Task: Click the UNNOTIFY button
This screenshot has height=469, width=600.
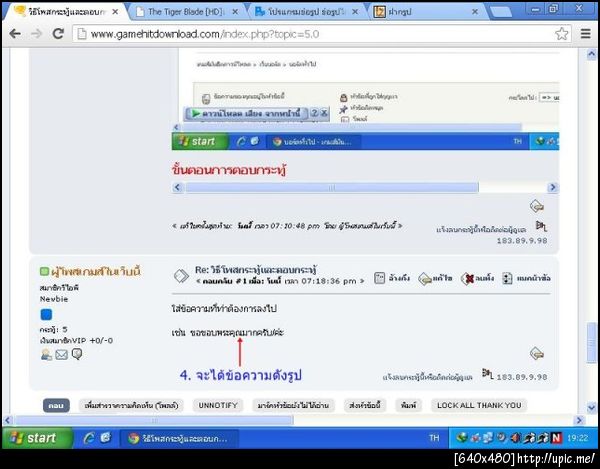Action: point(218,405)
